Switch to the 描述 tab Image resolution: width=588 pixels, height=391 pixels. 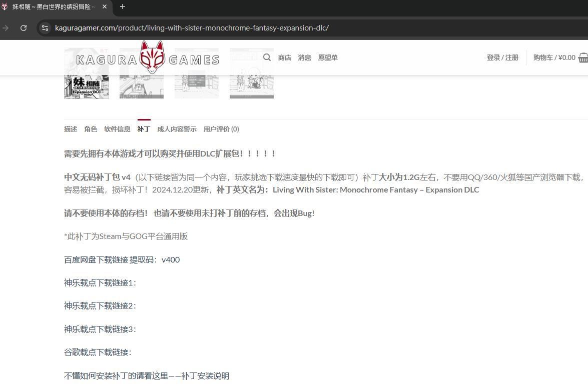[x=71, y=129]
